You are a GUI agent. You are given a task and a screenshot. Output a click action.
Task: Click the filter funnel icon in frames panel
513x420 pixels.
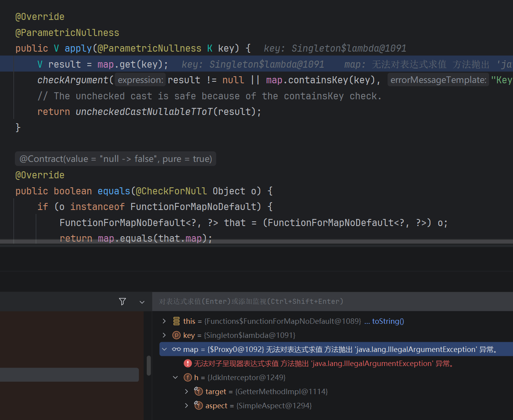(122, 302)
